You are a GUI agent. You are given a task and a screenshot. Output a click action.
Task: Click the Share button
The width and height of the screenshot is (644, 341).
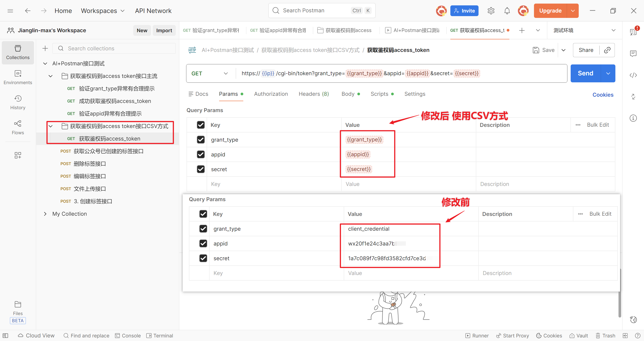click(586, 50)
